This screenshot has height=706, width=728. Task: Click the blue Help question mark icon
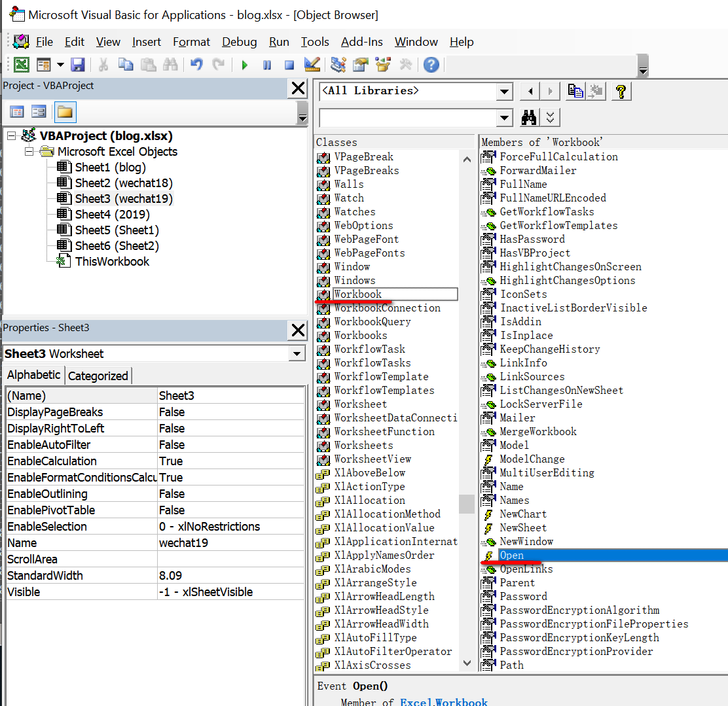pyautogui.click(x=431, y=65)
